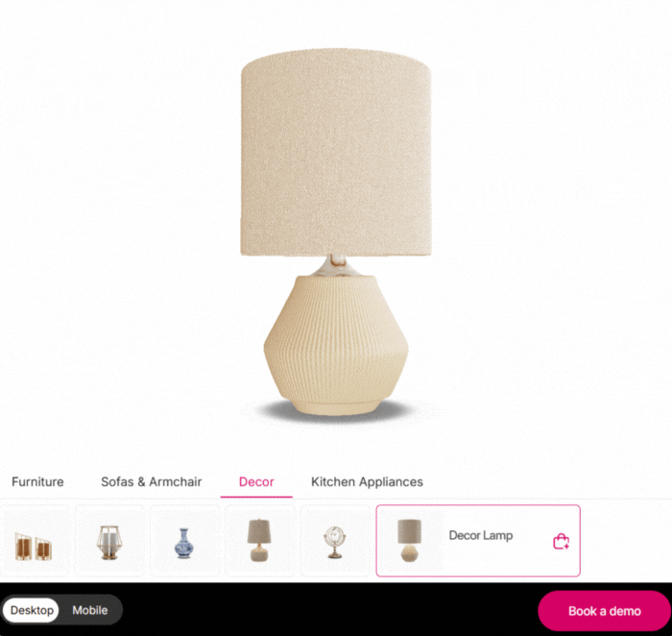Switch preview to Mobile mode

click(x=90, y=610)
